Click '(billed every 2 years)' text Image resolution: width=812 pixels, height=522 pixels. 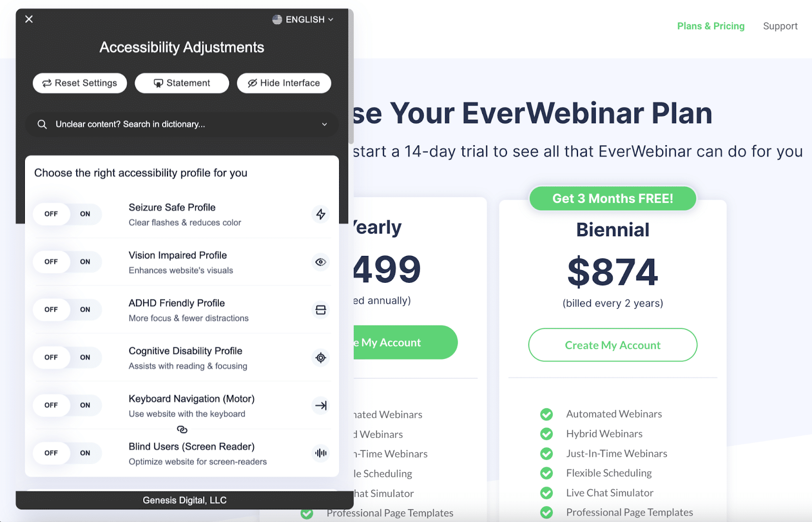tap(613, 303)
